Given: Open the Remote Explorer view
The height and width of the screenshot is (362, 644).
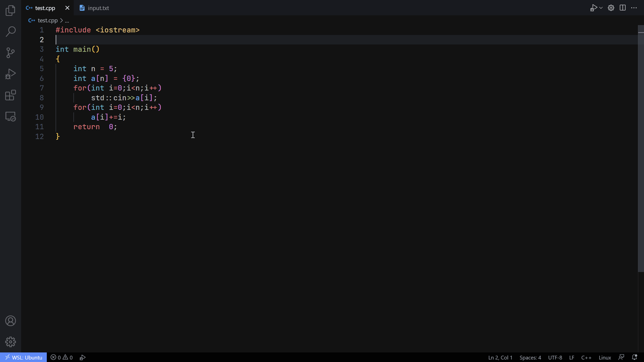Looking at the screenshot, I should [x=10, y=117].
